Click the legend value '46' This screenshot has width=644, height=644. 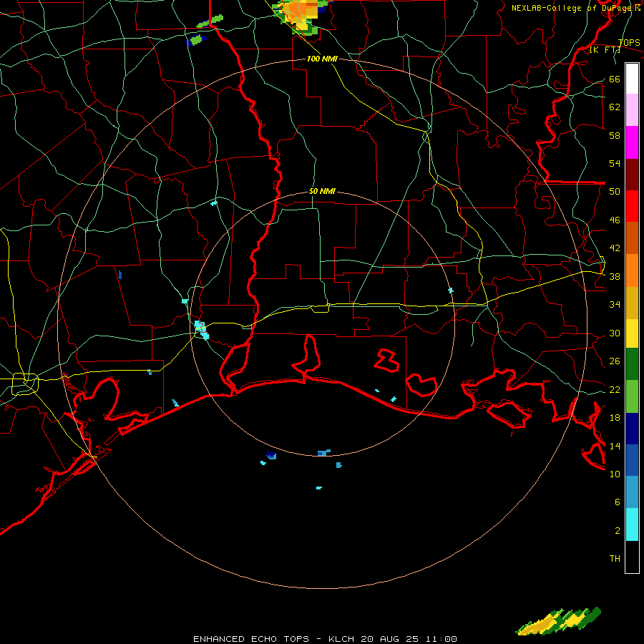click(615, 220)
